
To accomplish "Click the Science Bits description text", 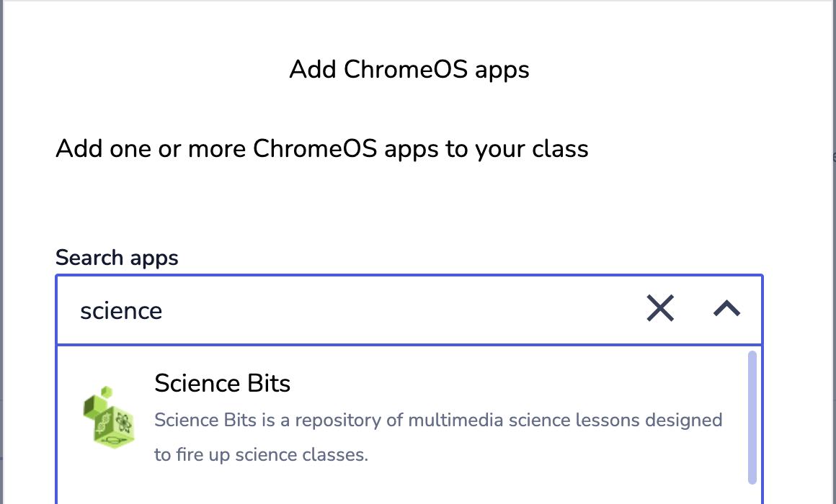I will coord(438,438).
